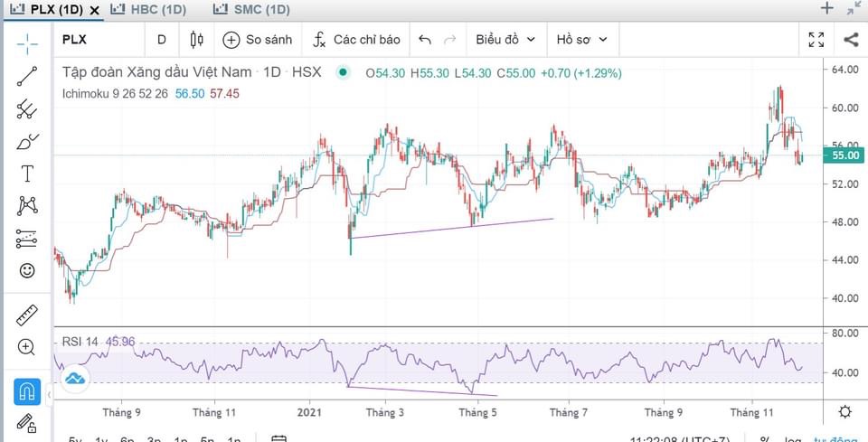Open Các chỉ báo indicators dialog
This screenshot has width=868, height=442.
(x=356, y=40)
